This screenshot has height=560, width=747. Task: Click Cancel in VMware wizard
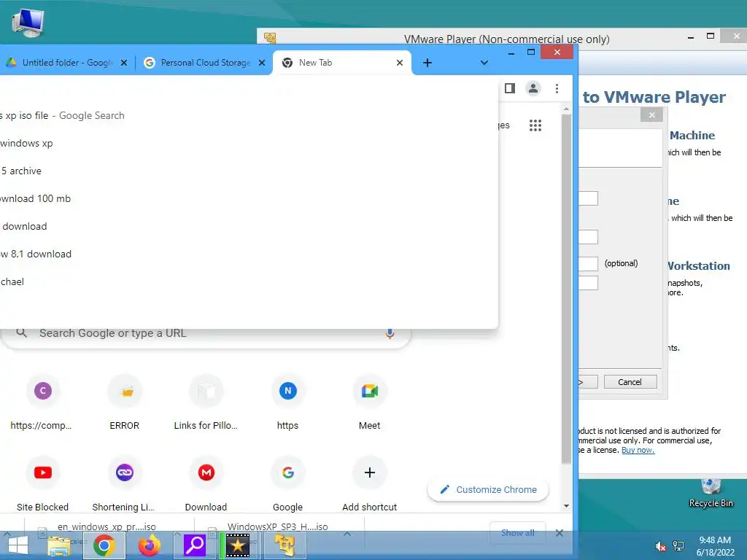pyautogui.click(x=630, y=382)
